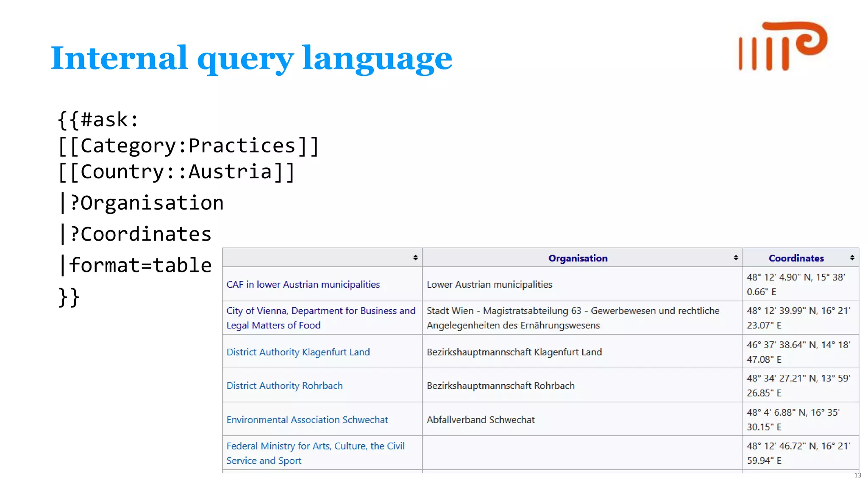The width and height of the screenshot is (868, 488).
Task: Click the [[Category:Practices]] code line
Action: click(x=188, y=146)
